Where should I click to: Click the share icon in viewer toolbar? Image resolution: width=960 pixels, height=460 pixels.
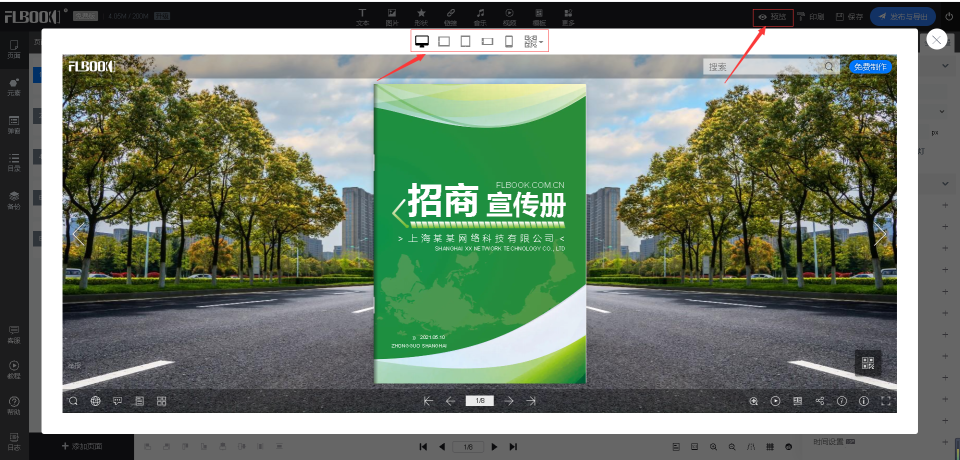pos(820,401)
